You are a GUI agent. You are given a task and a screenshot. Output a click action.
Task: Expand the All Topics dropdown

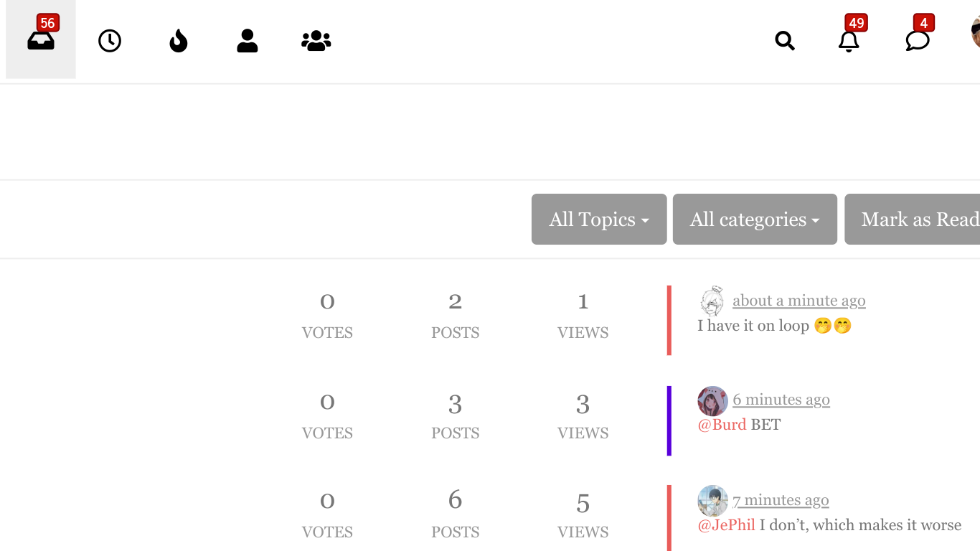click(x=599, y=219)
